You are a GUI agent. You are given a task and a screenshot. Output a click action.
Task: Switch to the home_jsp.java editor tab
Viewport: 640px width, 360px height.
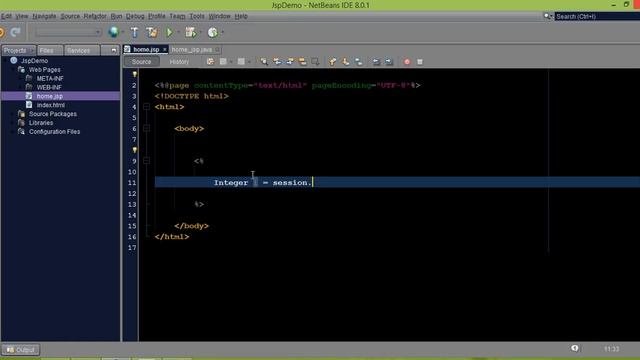[x=191, y=49]
